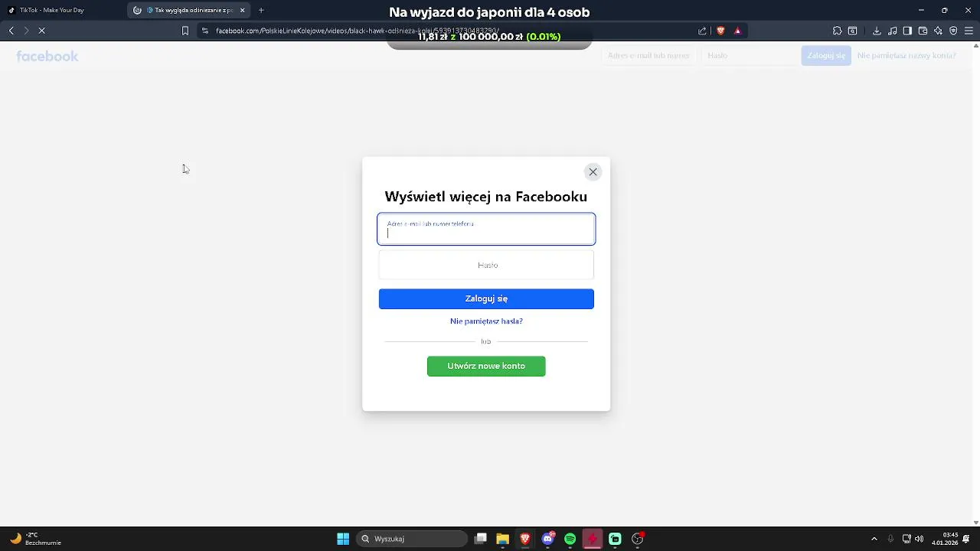Viewport: 980px width, 551px height.
Task: Open the weather widget showing -2°C
Action: [35, 539]
